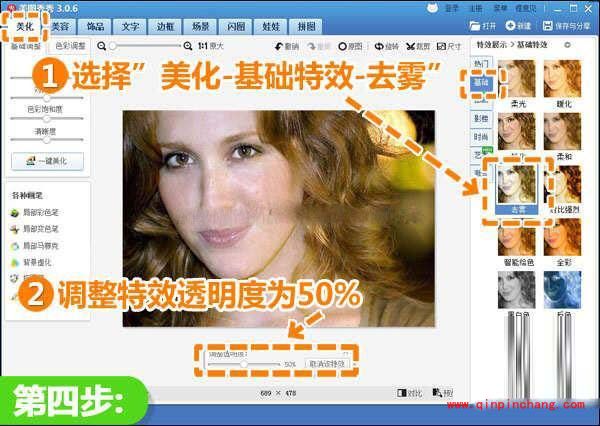This screenshot has height=426, width=600.
Task: Switch to the 美容 tab
Action: [60, 26]
